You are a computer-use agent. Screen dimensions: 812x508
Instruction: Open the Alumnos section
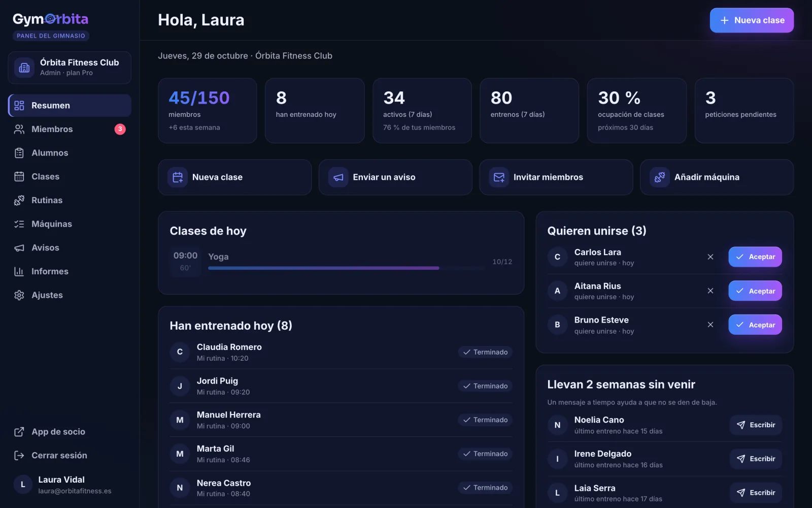(70, 153)
